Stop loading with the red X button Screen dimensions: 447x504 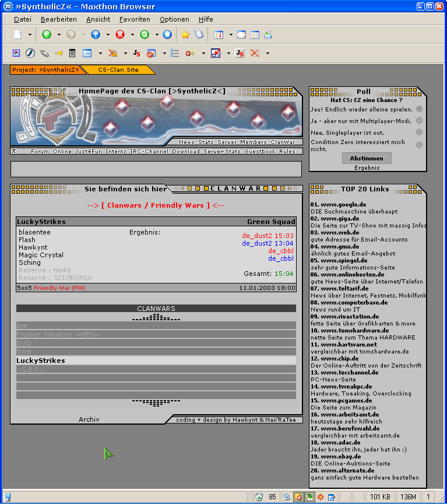click(120, 34)
